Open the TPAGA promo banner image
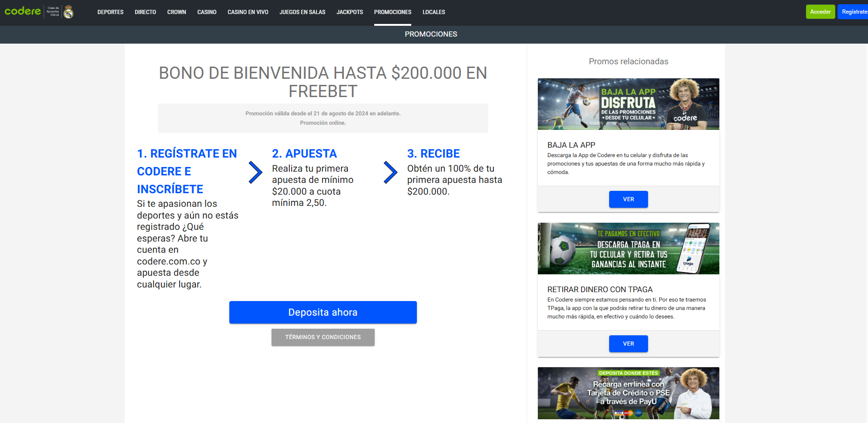Screen dimensions: 868x423 [628, 249]
